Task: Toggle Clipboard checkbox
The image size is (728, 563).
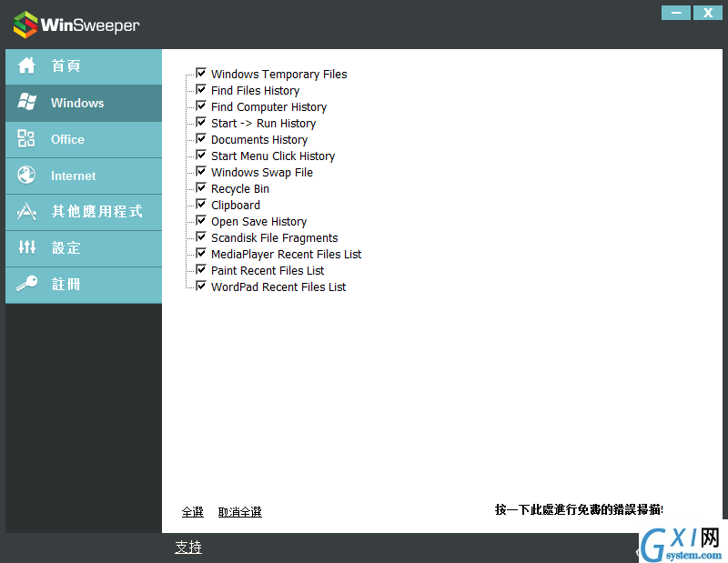Action: tap(201, 204)
